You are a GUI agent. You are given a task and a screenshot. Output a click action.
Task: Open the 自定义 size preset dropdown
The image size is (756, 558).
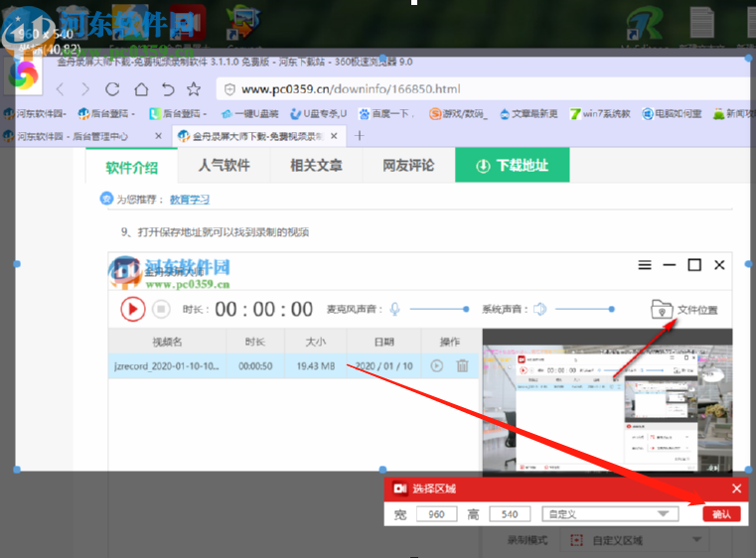pos(610,514)
